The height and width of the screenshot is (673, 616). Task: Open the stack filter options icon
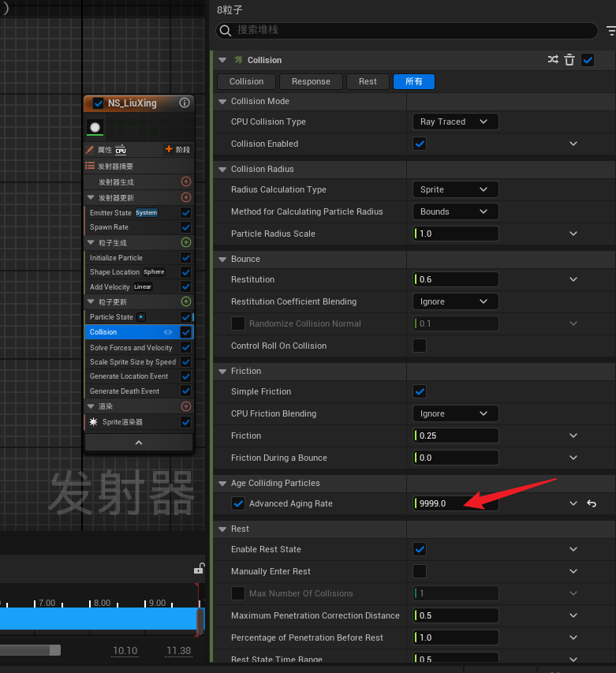pyautogui.click(x=610, y=31)
